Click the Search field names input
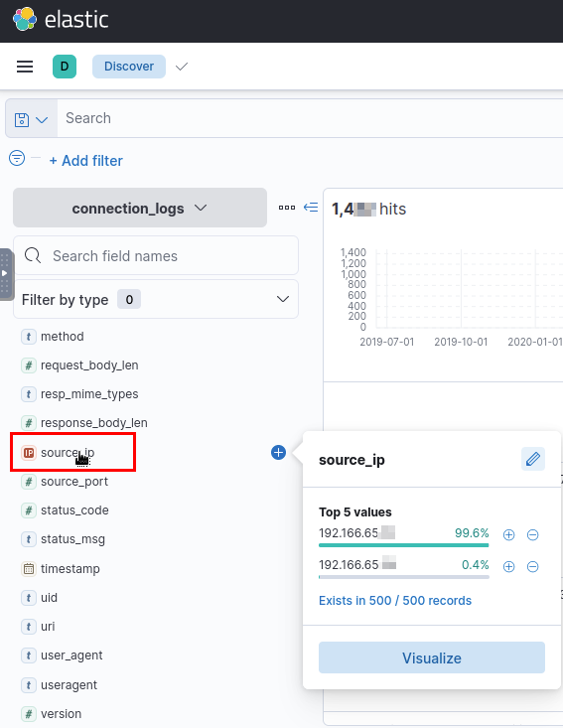Viewport: 563px width, 728px height. pyautogui.click(x=156, y=255)
